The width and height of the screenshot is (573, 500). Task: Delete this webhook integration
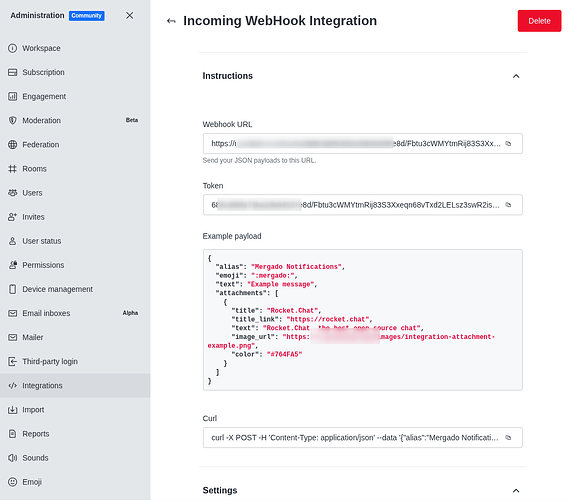539,21
